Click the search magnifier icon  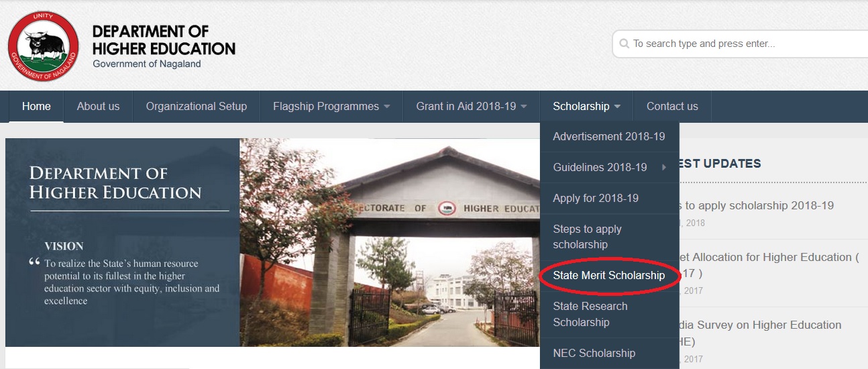click(x=625, y=44)
